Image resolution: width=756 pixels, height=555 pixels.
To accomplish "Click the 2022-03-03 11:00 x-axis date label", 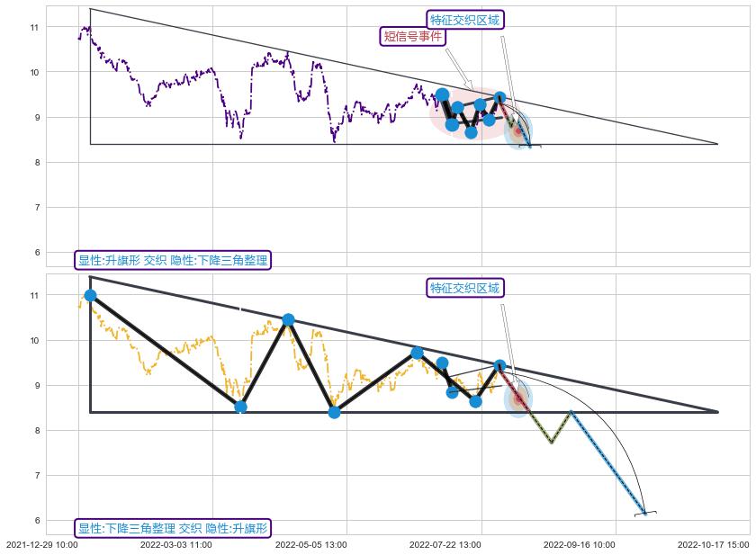I will 176,544.
